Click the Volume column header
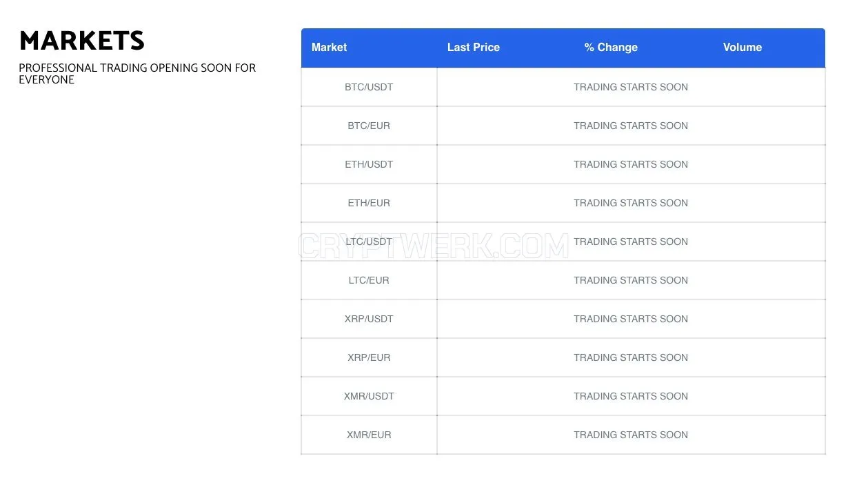Viewport: 868px width, 492px height. [743, 48]
